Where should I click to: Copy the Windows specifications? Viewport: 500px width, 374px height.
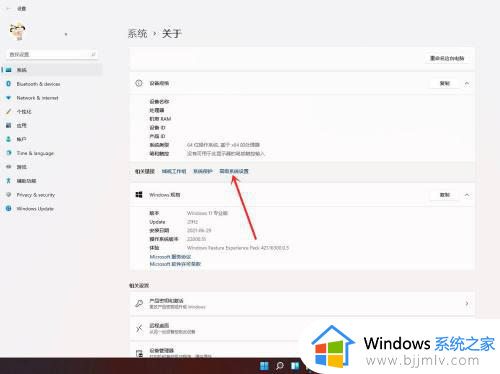(x=445, y=195)
